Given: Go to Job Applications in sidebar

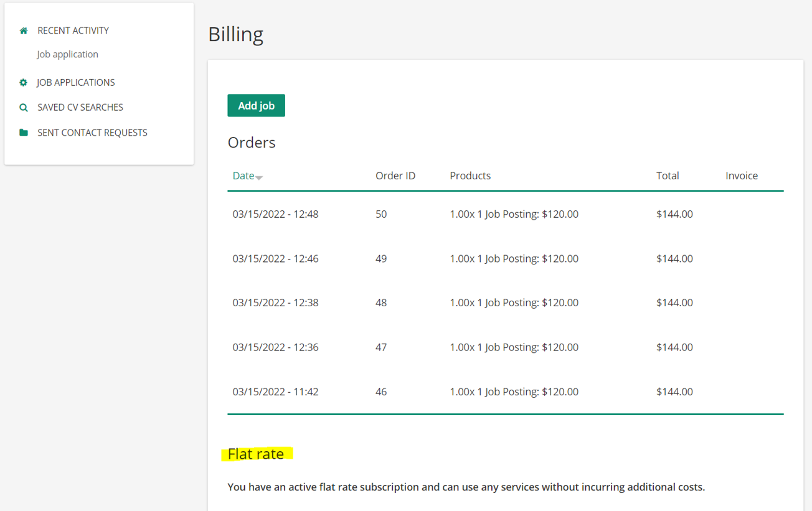Looking at the screenshot, I should coord(75,82).
